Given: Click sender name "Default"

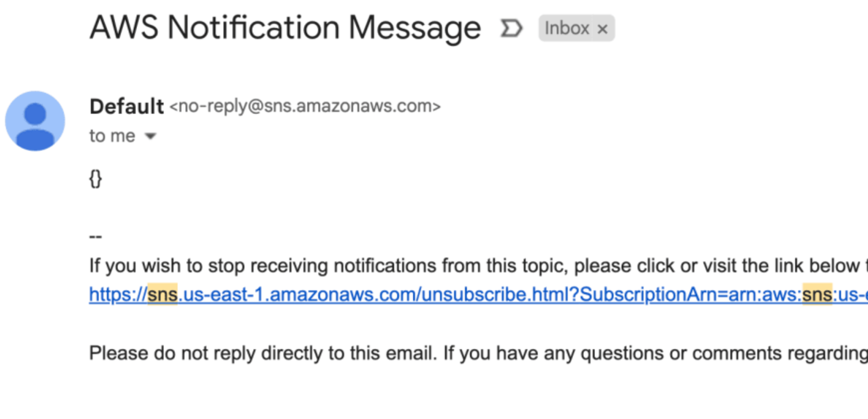Looking at the screenshot, I should click(127, 106).
